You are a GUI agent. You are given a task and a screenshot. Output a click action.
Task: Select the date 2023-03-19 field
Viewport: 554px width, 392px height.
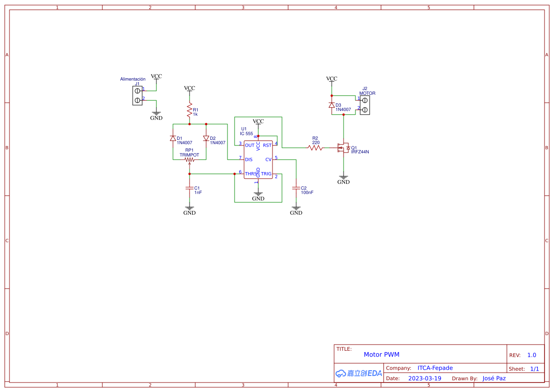pyautogui.click(x=425, y=378)
